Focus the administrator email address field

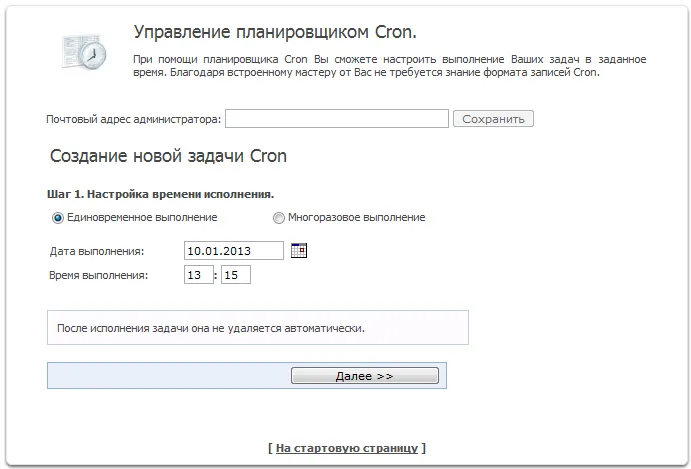pyautogui.click(x=337, y=119)
